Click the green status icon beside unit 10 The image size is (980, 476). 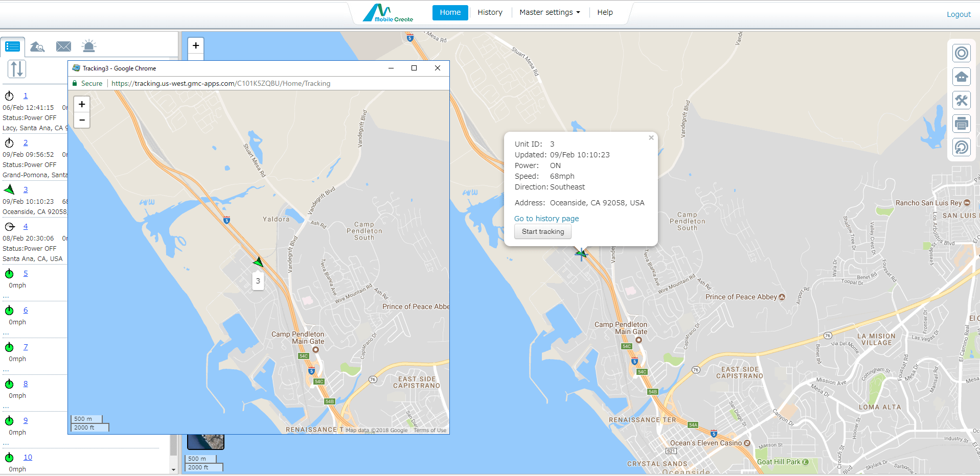tap(9, 458)
